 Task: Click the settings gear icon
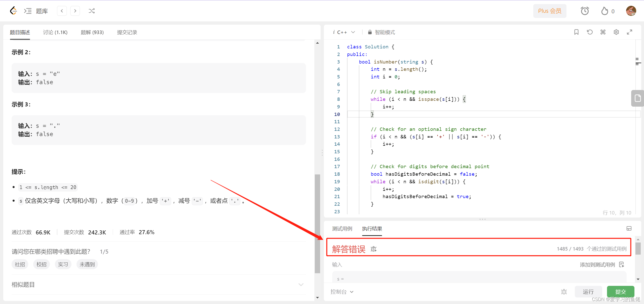tap(616, 32)
